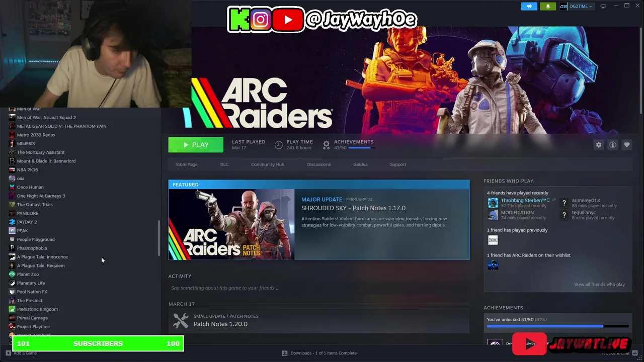Viewport: 644px width, 362px height.
Task: Click the wrench icon beside Patch Notes 1.20.0
Action: [x=181, y=320]
